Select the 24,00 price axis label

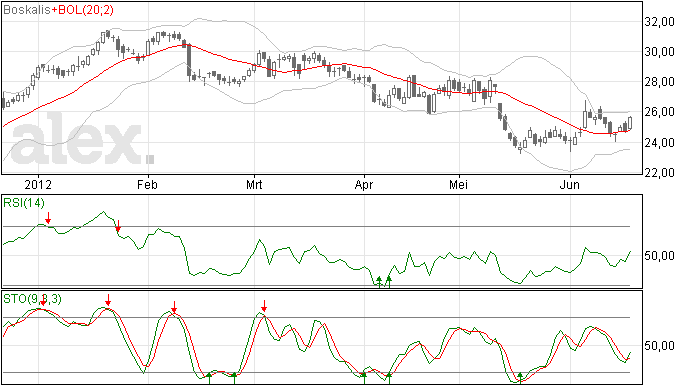pos(659,143)
